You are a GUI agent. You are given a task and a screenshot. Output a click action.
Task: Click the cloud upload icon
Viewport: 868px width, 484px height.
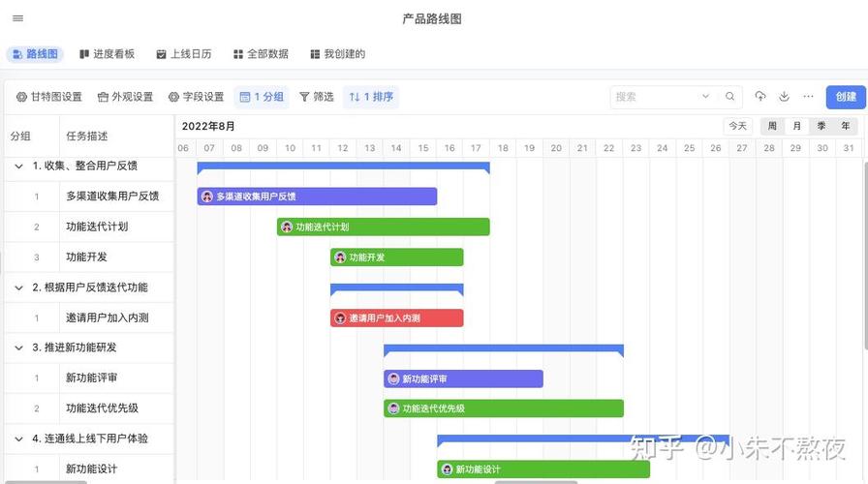pos(760,96)
